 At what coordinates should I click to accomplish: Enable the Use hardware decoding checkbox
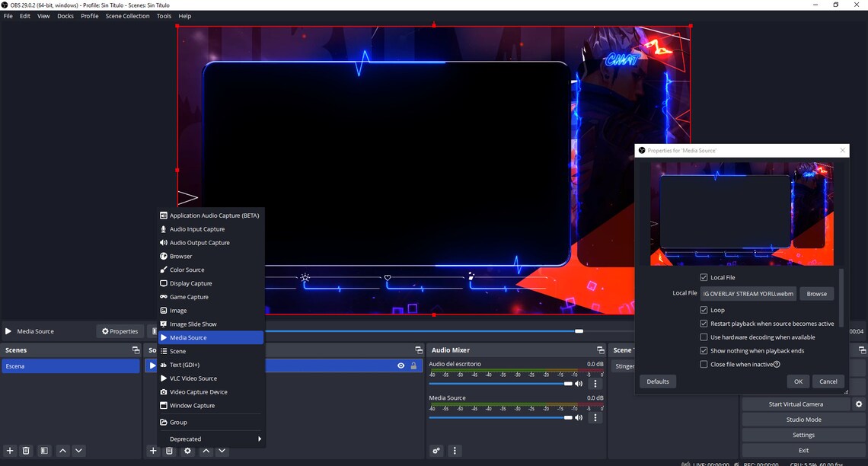point(704,337)
